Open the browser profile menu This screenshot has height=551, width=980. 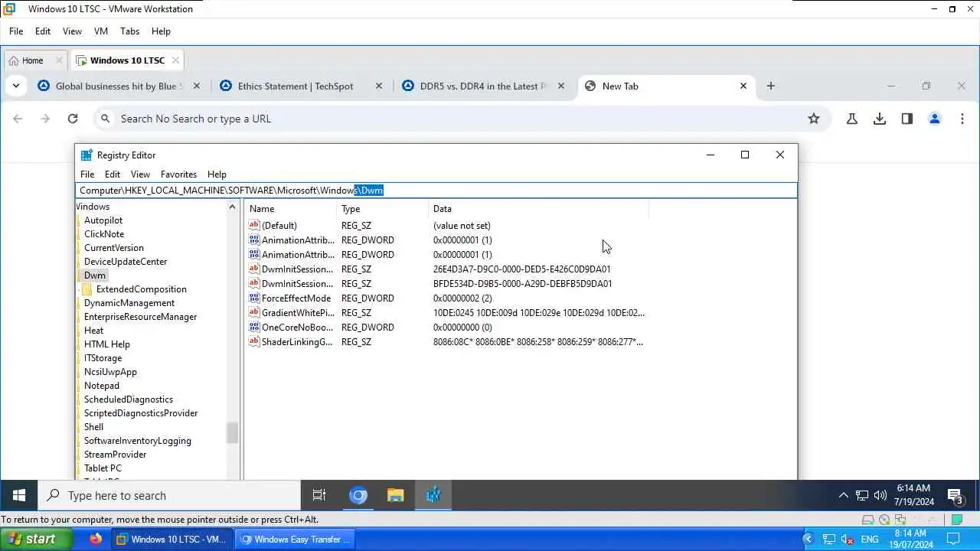click(x=935, y=119)
